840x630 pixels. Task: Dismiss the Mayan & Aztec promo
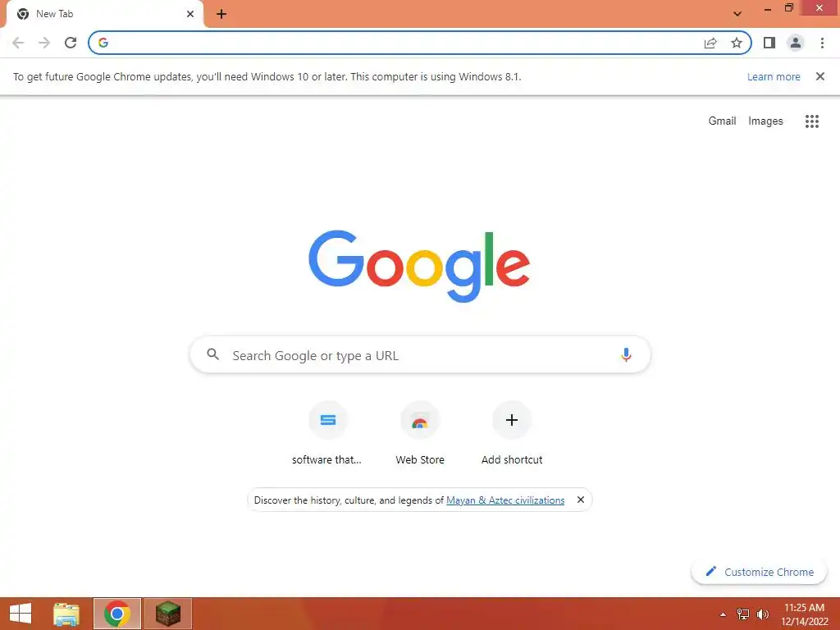(580, 500)
